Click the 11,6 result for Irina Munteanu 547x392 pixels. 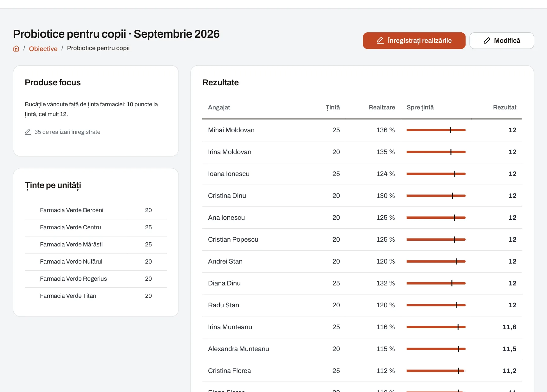pyautogui.click(x=509, y=327)
